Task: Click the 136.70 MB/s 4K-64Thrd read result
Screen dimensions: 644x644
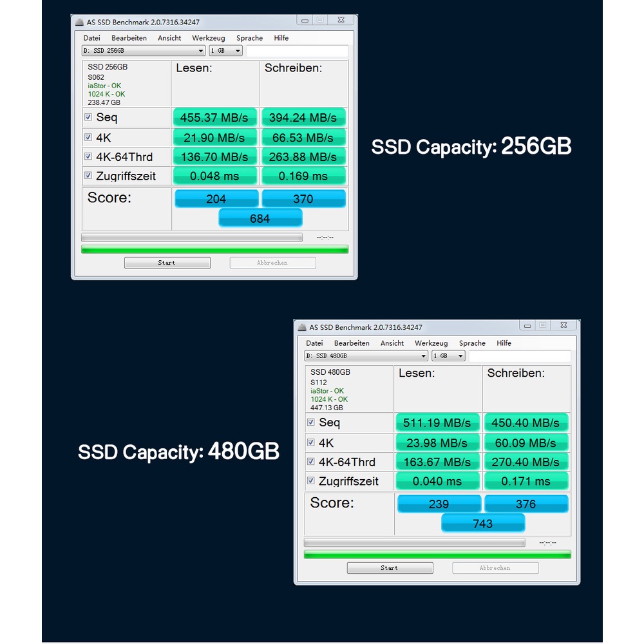Action: point(215,157)
